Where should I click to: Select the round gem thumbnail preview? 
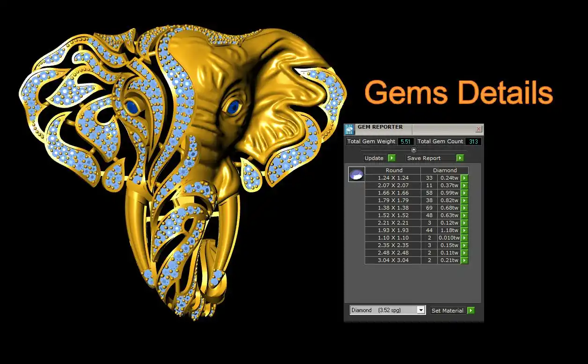click(356, 175)
